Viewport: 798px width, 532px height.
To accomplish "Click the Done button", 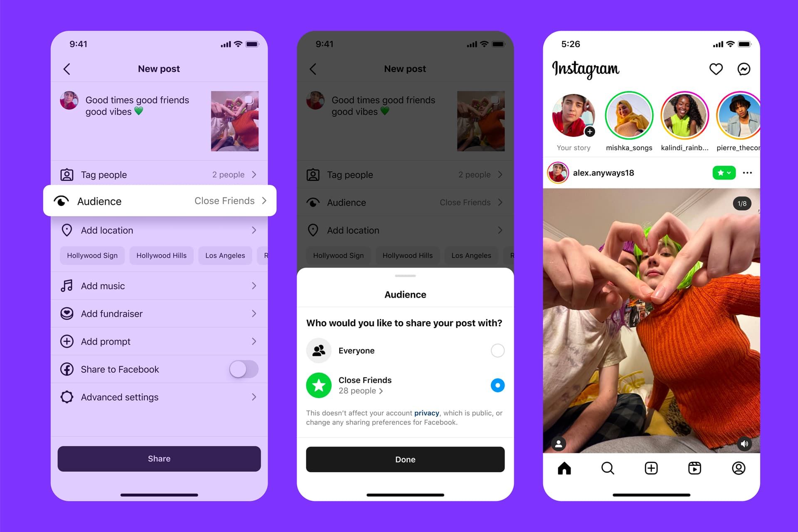I will (x=399, y=458).
